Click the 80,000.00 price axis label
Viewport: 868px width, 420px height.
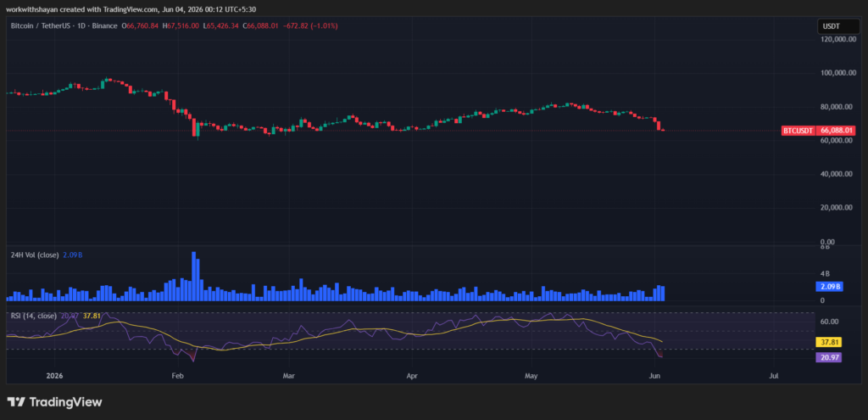837,107
